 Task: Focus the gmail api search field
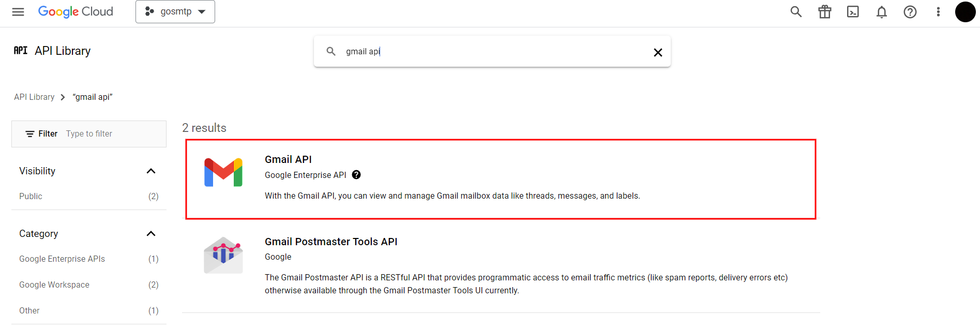pyautogui.click(x=491, y=51)
